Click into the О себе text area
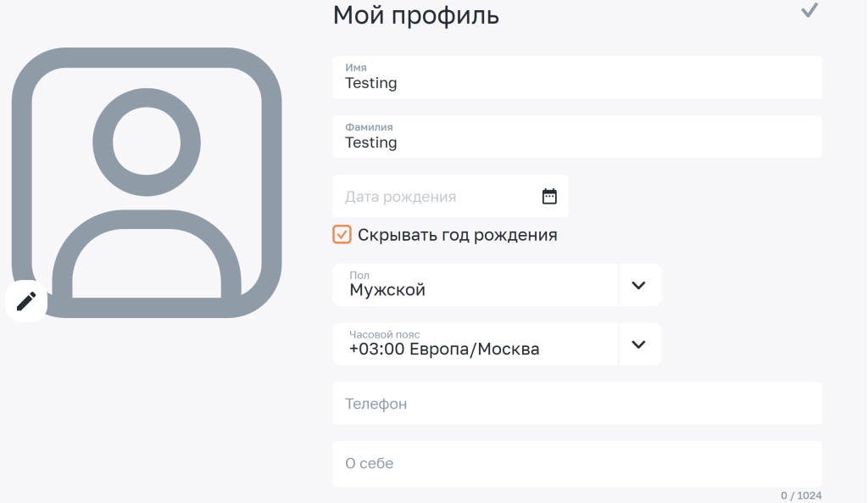The height and width of the screenshot is (503, 868). (x=576, y=464)
